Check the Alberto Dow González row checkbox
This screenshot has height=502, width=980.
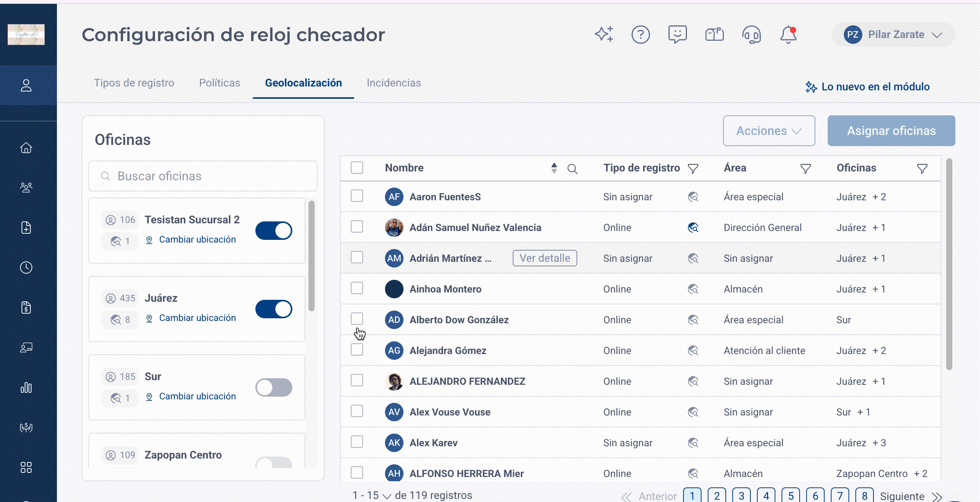(357, 319)
